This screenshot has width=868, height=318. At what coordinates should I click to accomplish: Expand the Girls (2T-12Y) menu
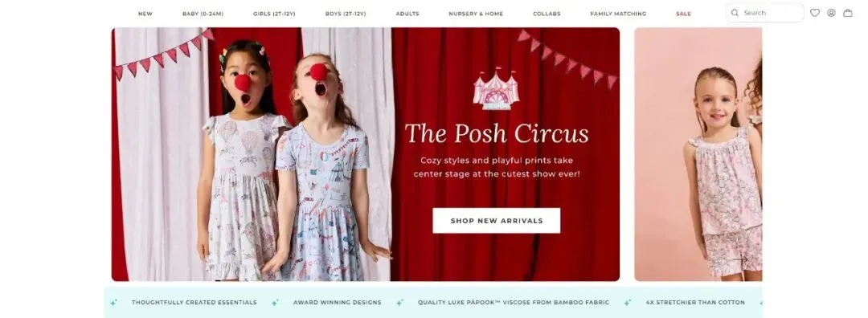tap(274, 14)
